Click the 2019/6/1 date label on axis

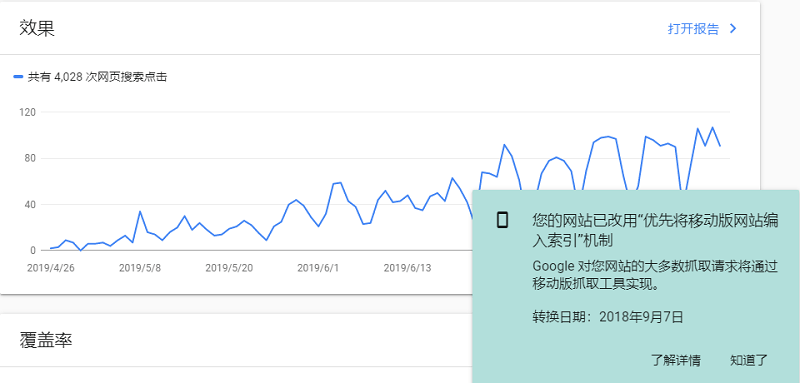(318, 268)
